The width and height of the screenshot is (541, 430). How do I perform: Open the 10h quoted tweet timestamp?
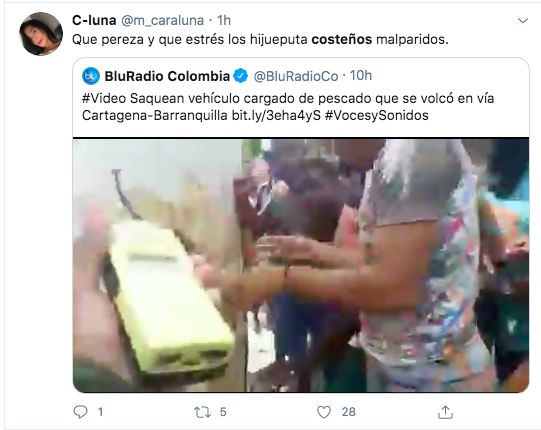pos(361,76)
